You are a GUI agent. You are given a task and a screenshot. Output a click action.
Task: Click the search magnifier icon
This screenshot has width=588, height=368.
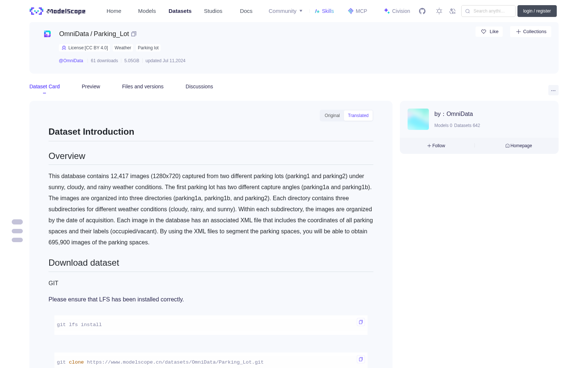coord(467,11)
